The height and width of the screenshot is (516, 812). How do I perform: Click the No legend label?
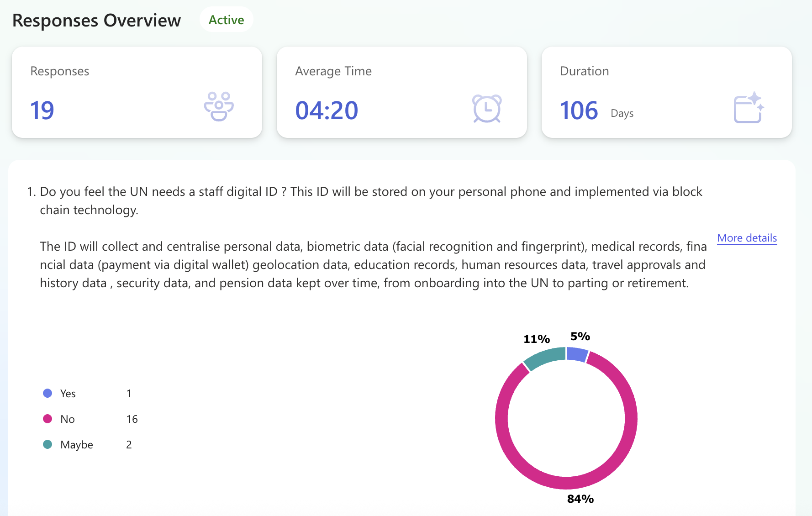tap(68, 419)
